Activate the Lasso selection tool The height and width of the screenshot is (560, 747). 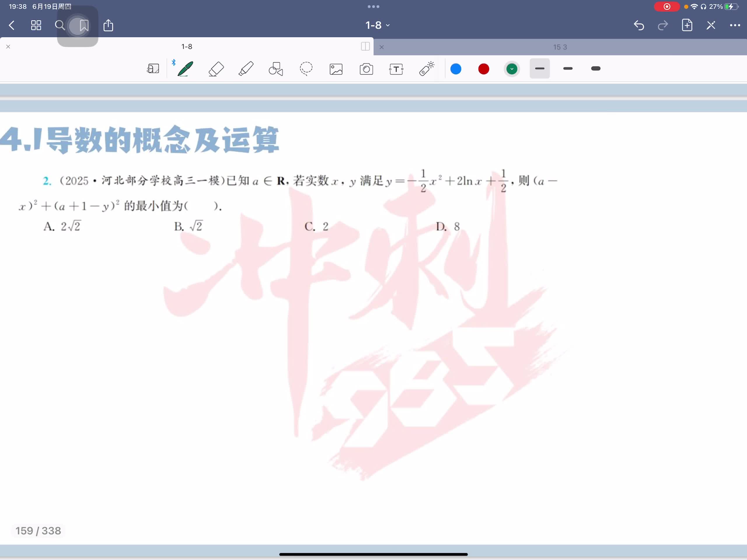point(306,69)
